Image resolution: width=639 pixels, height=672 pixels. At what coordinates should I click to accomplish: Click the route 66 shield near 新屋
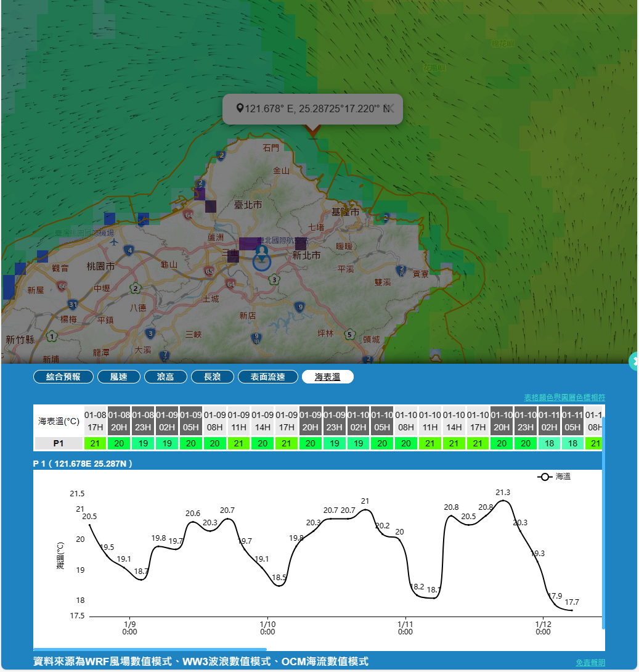62,286
